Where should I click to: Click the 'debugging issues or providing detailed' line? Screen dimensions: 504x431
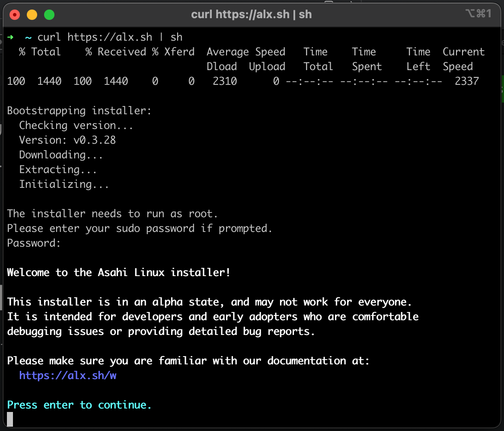coord(161,331)
